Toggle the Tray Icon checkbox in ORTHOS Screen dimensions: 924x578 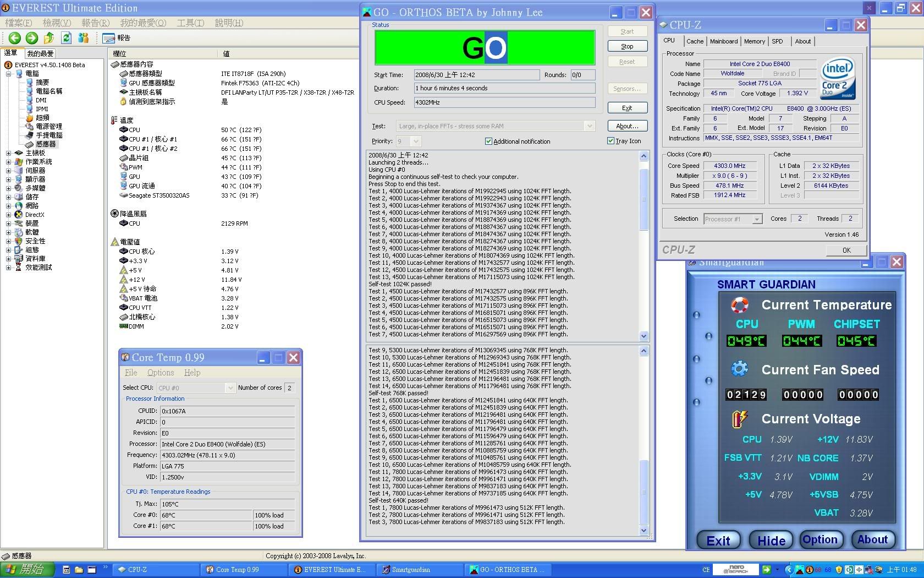tap(610, 141)
